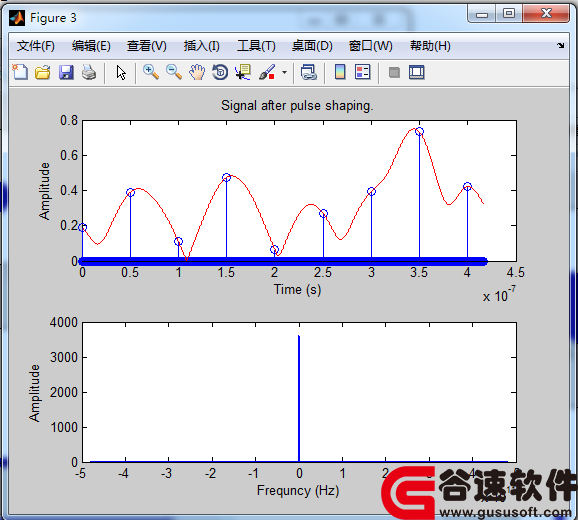Enable the Rotate 3D tool
578x520 pixels.
pyautogui.click(x=220, y=72)
